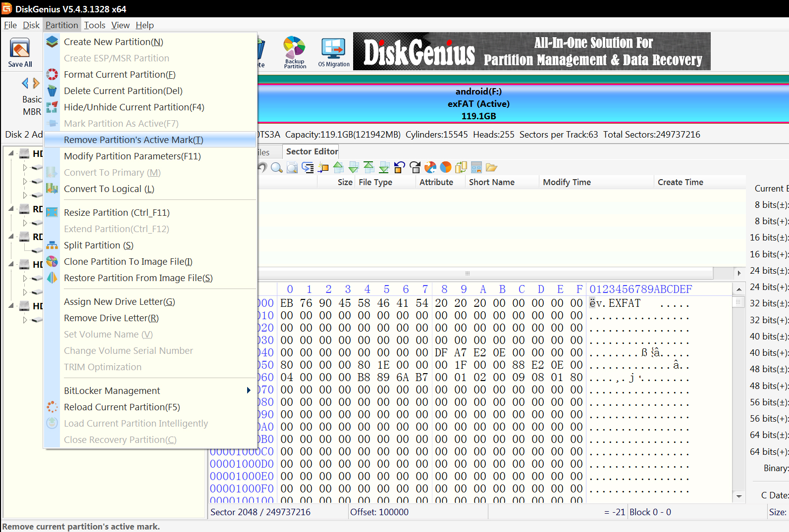Viewport: 789px width, 532px height.
Task: Sort by the Create Time column header
Action: [699, 182]
